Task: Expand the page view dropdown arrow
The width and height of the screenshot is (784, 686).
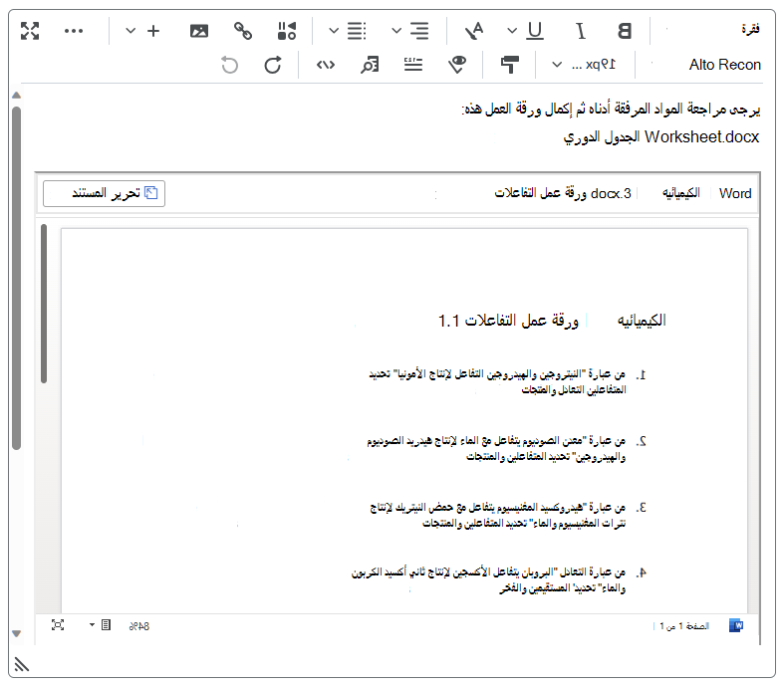Action: click(x=92, y=625)
